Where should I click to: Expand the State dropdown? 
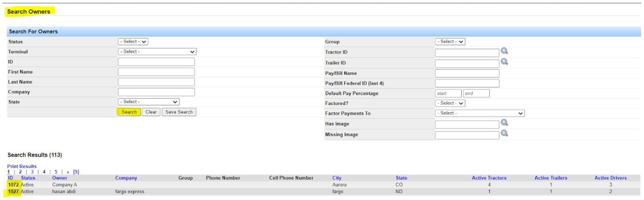(x=149, y=102)
